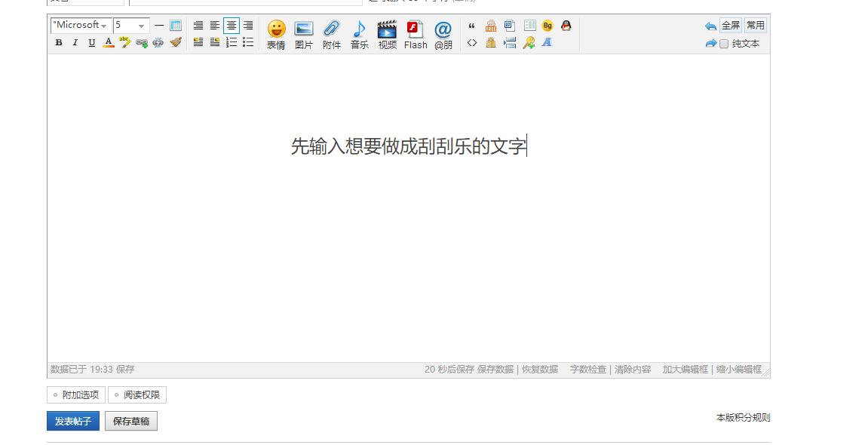The image size is (868, 445).
Task: Click the 视频 video insert icon
Action: (387, 35)
